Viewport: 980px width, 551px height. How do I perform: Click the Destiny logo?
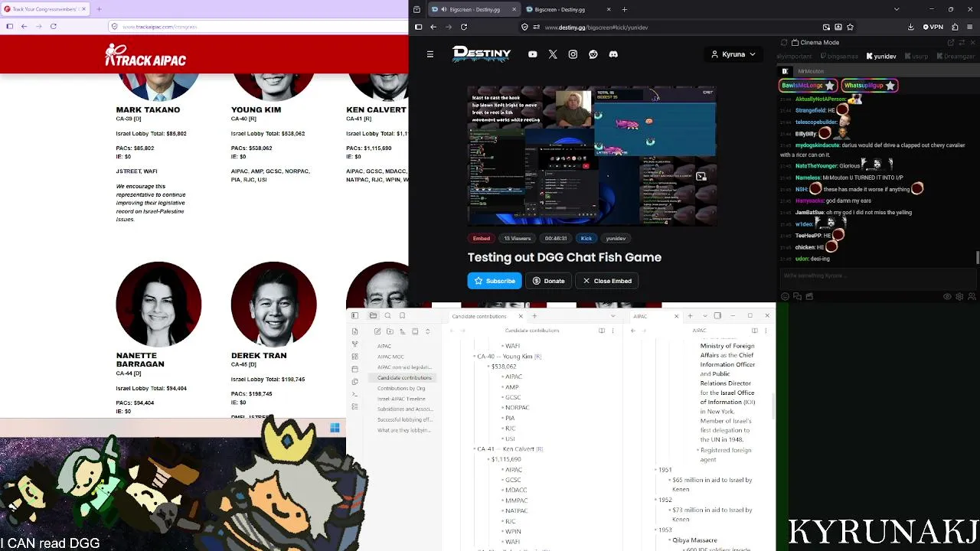(482, 54)
